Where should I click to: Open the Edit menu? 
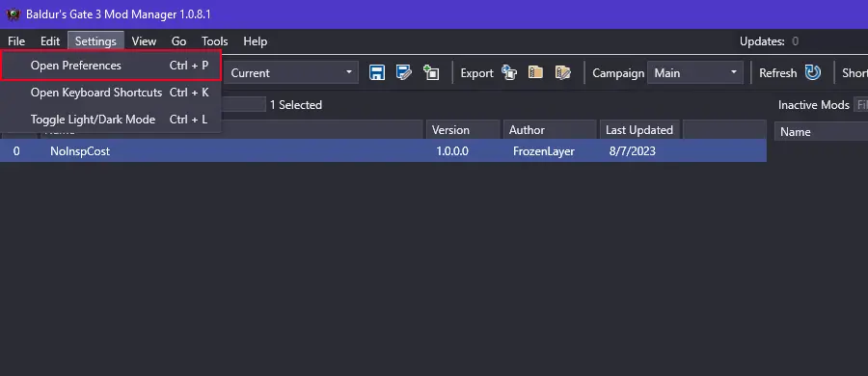click(x=50, y=41)
